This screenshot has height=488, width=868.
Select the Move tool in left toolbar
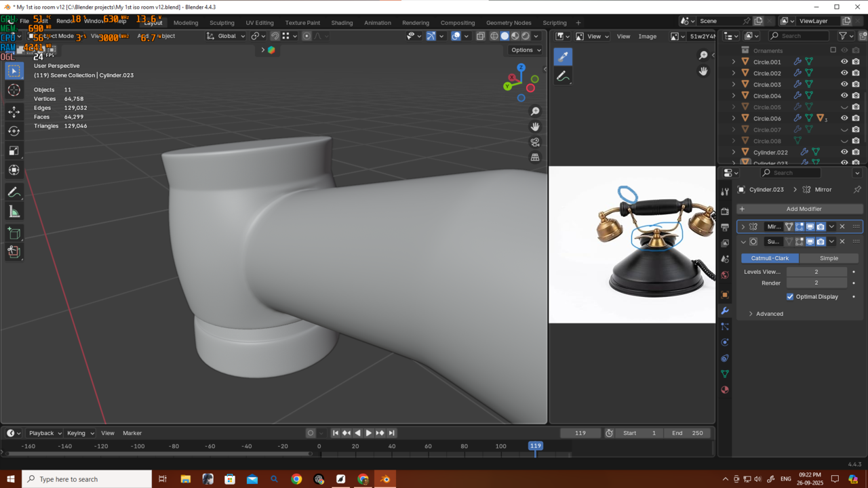click(14, 111)
